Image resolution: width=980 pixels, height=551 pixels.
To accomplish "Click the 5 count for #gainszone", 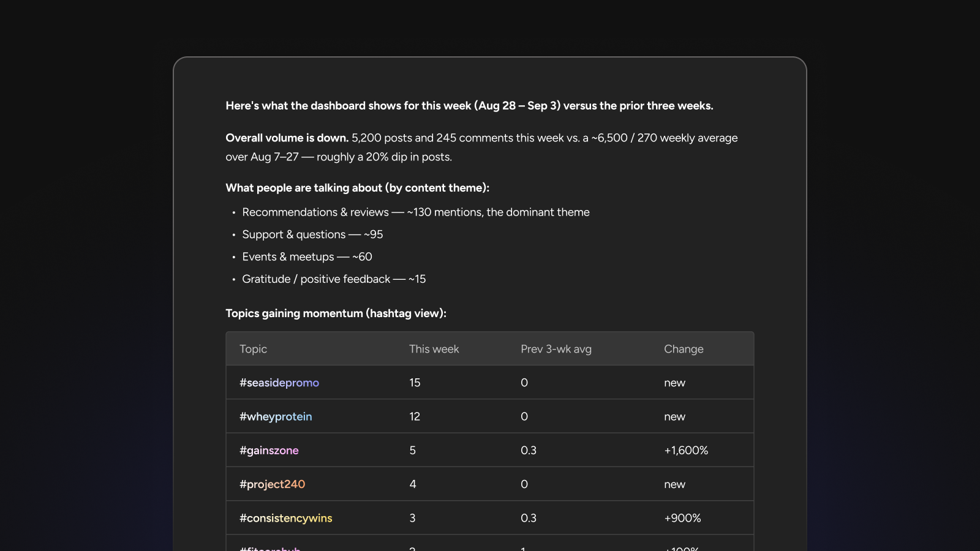I will tap(413, 451).
